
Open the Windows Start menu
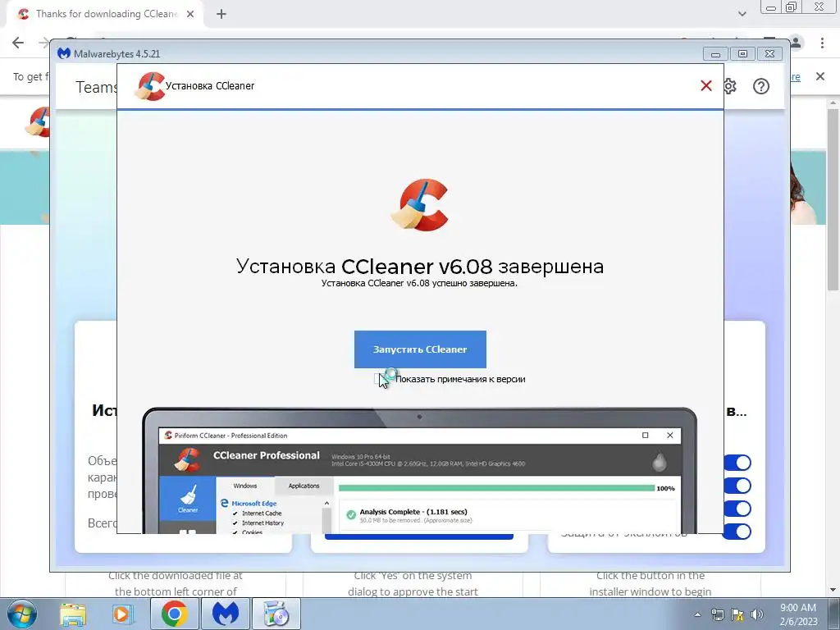tap(21, 614)
